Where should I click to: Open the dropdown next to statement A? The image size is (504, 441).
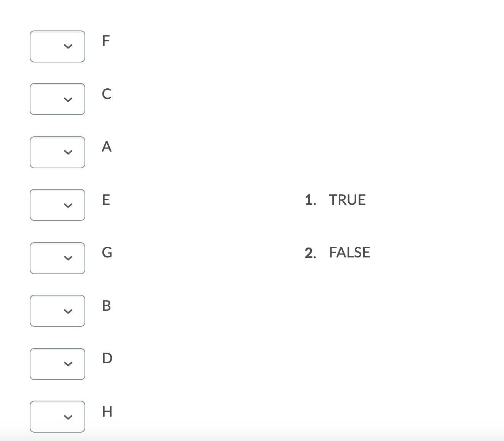pos(57,152)
